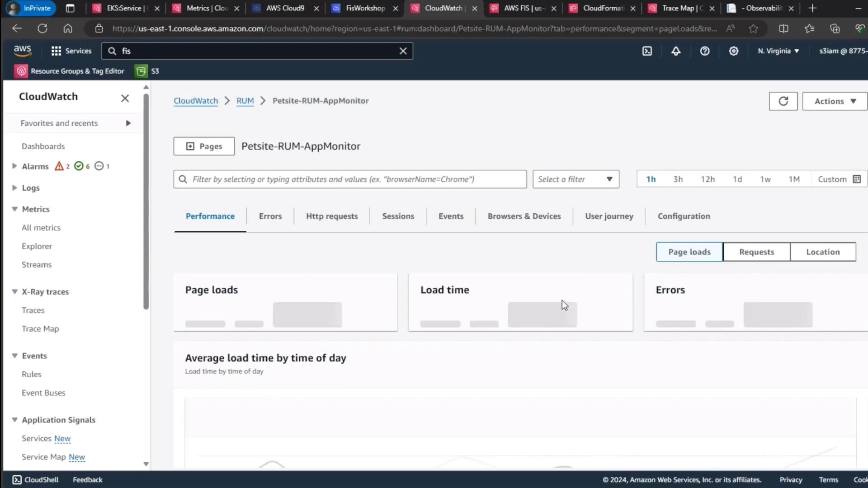Open All metrics in the sidebar

[41, 228]
